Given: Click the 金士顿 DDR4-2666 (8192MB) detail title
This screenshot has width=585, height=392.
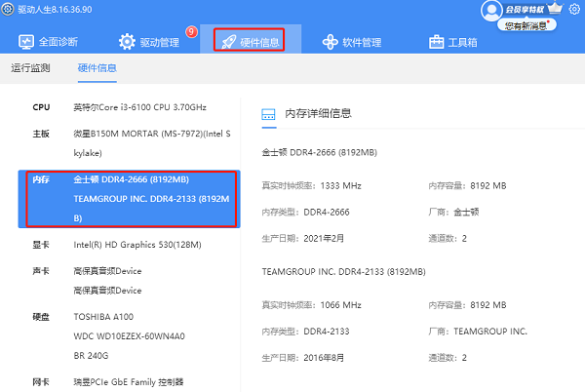Looking at the screenshot, I should (320, 152).
